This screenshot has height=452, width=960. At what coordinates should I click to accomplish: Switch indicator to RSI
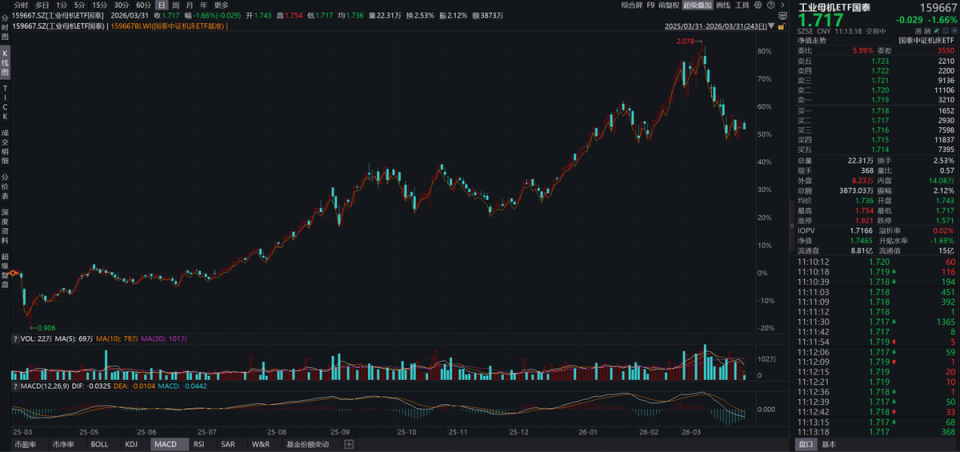(x=199, y=445)
